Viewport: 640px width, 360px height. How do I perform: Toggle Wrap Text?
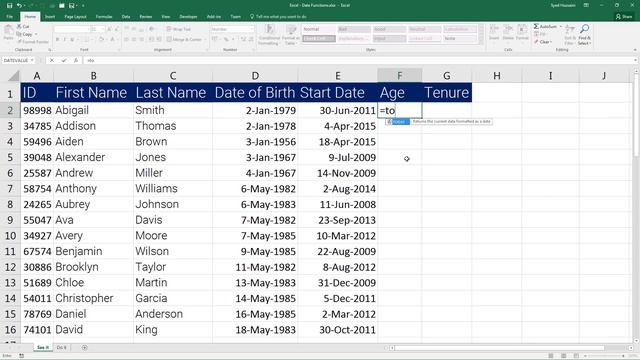pyautogui.click(x=179, y=29)
